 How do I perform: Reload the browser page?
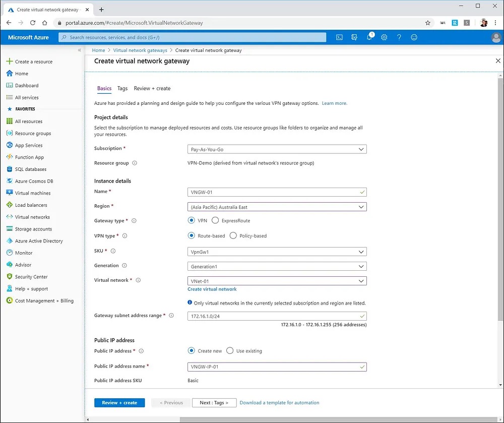pos(32,23)
